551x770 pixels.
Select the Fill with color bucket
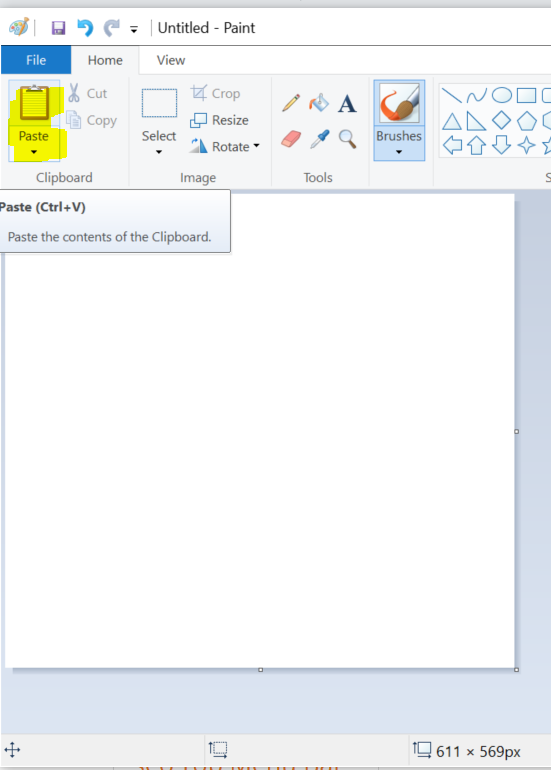319,103
